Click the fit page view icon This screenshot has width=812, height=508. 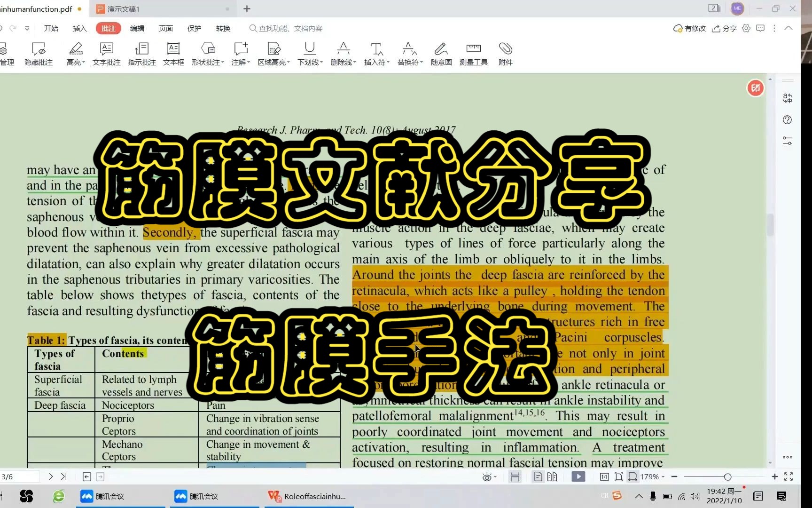(x=619, y=476)
